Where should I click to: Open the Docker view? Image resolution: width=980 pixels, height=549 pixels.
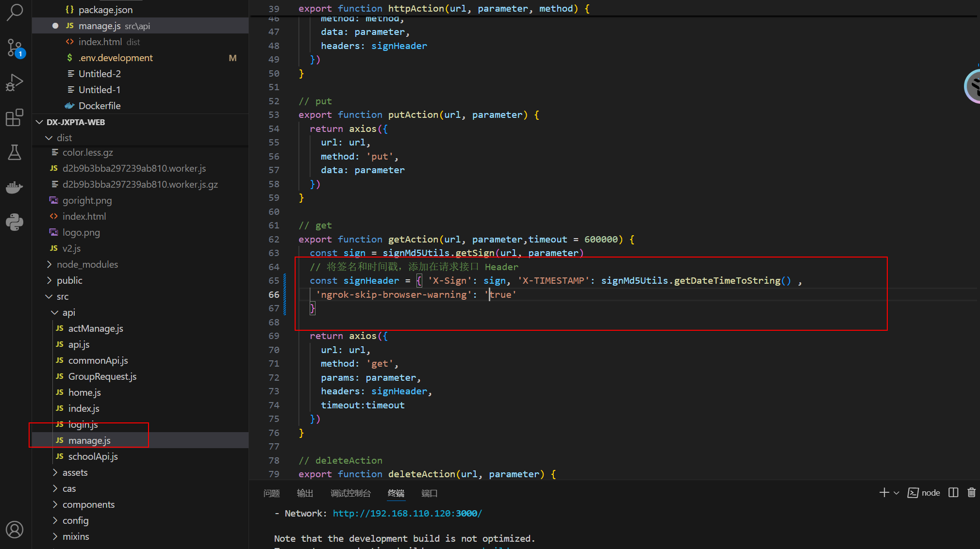click(x=15, y=187)
